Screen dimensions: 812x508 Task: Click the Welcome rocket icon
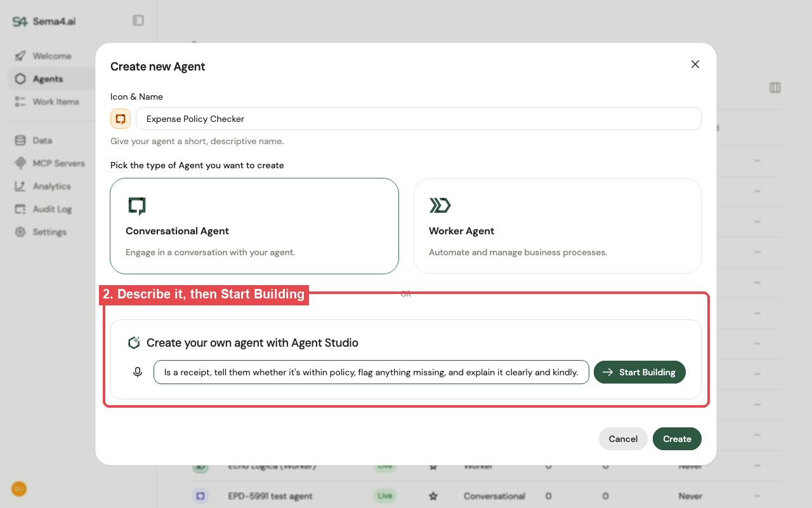[20, 56]
